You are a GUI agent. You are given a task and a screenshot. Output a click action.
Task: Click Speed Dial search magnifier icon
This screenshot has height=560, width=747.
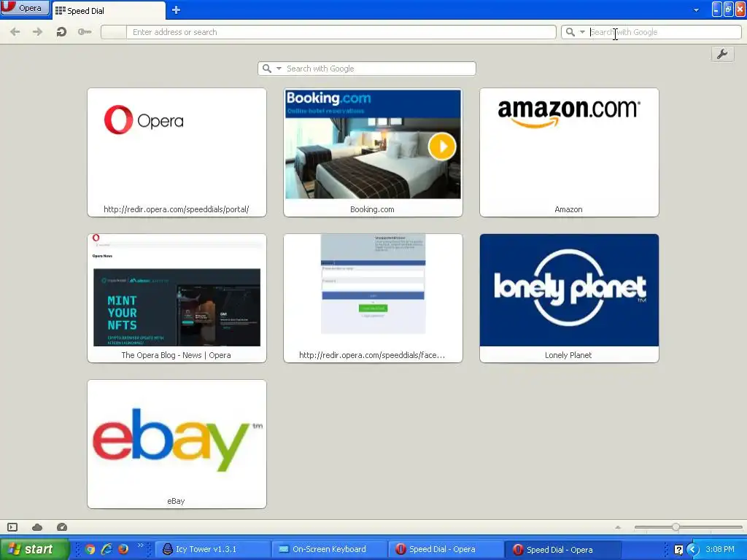pos(267,69)
